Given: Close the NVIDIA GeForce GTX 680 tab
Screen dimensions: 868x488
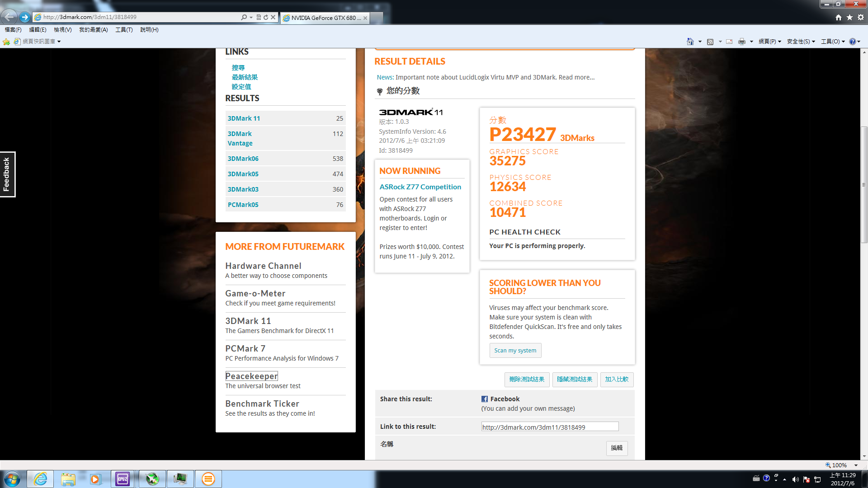Looking at the screenshot, I should (x=365, y=18).
